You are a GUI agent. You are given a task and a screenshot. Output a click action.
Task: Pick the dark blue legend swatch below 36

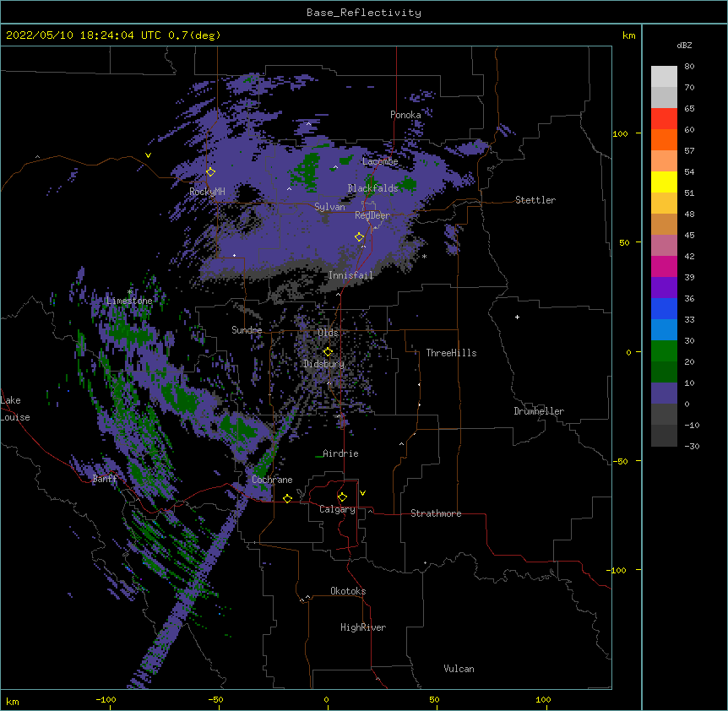pos(664,308)
